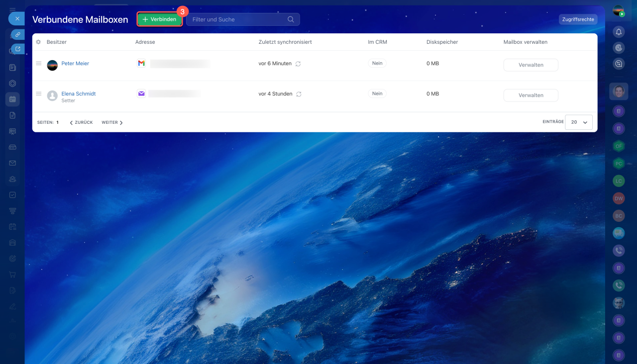Sort by Adresse column header
This screenshot has width=637, height=364.
[x=145, y=42]
